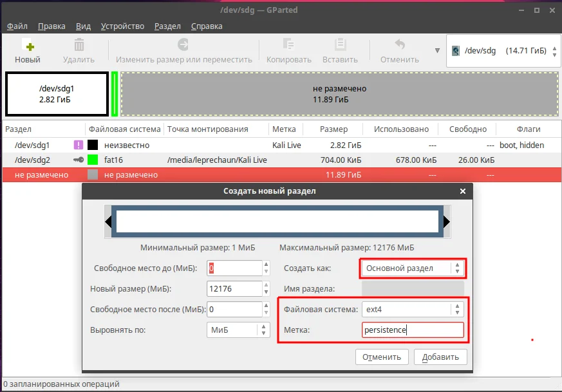Click the Новый (New partition) toolbar icon

pyautogui.click(x=28, y=45)
